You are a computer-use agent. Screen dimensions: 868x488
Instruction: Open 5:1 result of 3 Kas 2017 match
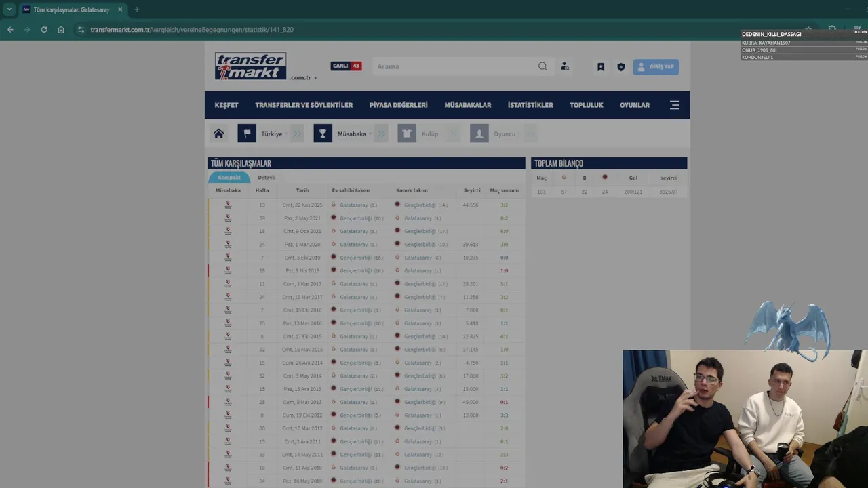(504, 284)
